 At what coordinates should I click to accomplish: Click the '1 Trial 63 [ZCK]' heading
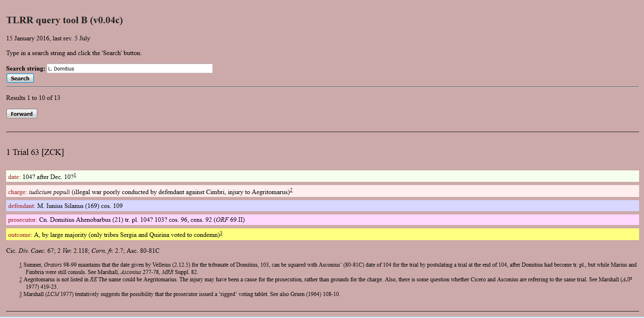[35, 152]
